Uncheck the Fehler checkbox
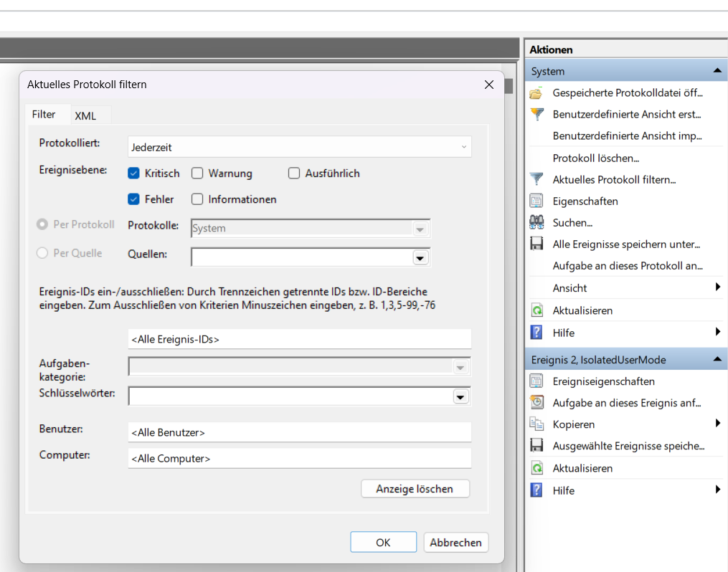 click(133, 199)
